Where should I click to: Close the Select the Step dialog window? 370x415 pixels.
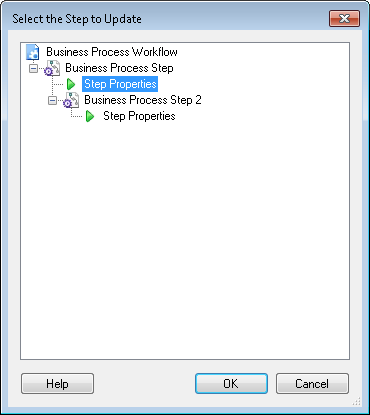pyautogui.click(x=344, y=18)
